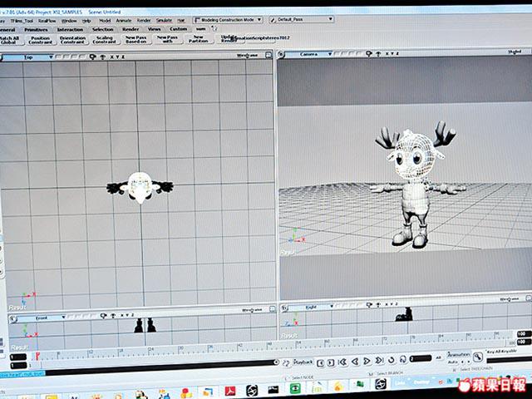Toggle the audio headphones icon

pyautogui.click(x=402, y=359)
